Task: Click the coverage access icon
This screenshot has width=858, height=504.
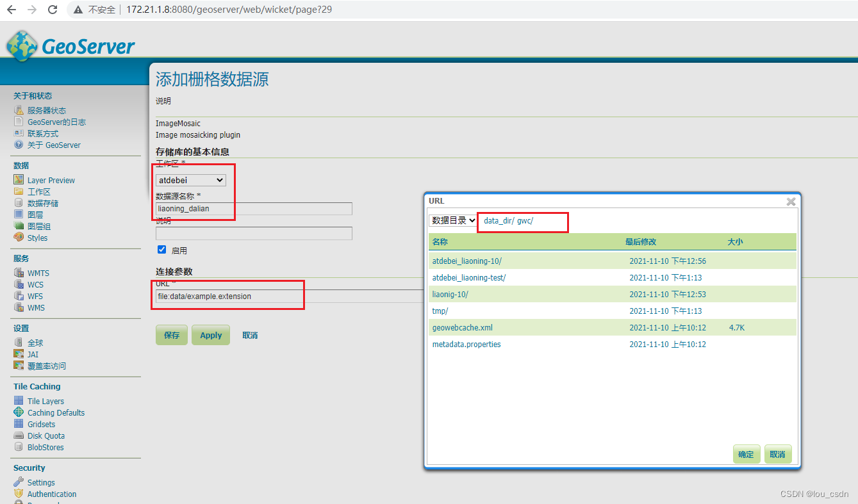Action: [x=19, y=366]
